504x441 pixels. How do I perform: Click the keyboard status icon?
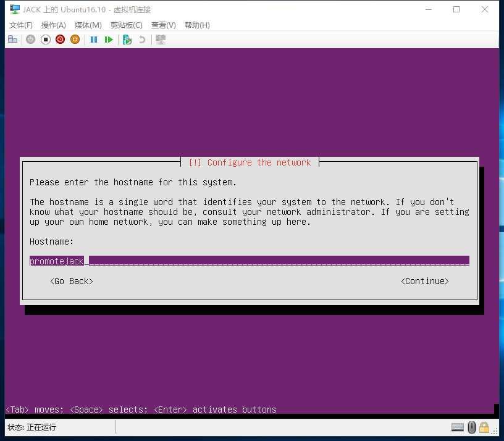point(458,427)
